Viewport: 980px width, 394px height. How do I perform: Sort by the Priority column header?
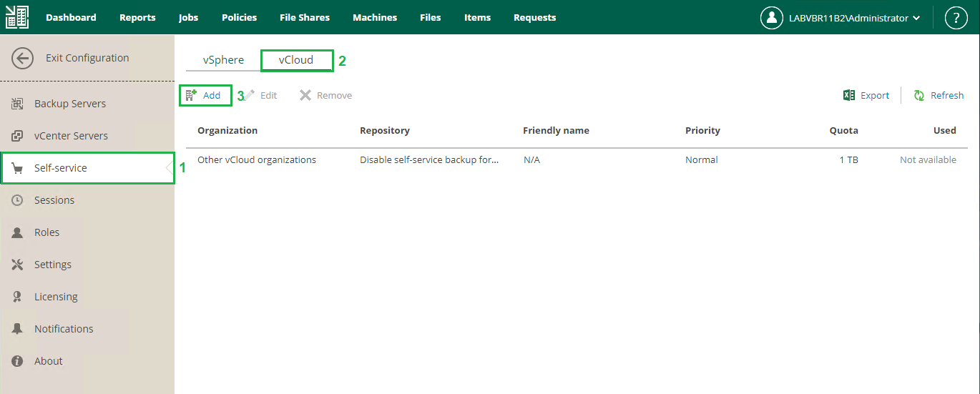702,130
